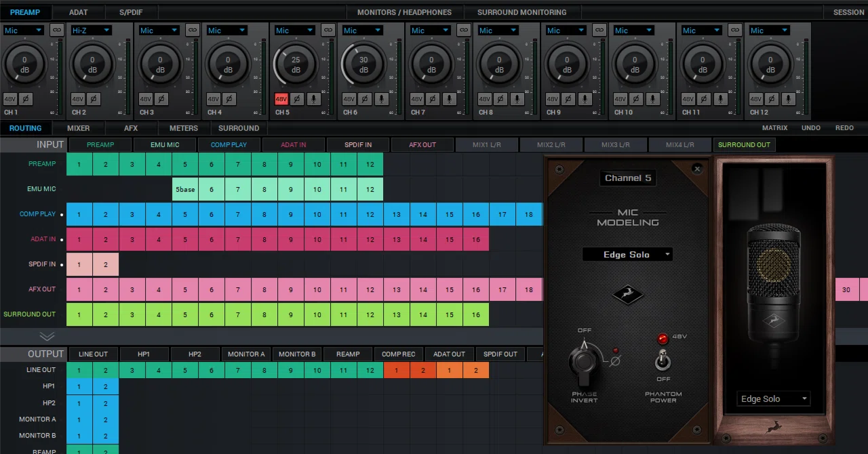Click the Antelope logo in Mic Modeling panel

click(628, 295)
